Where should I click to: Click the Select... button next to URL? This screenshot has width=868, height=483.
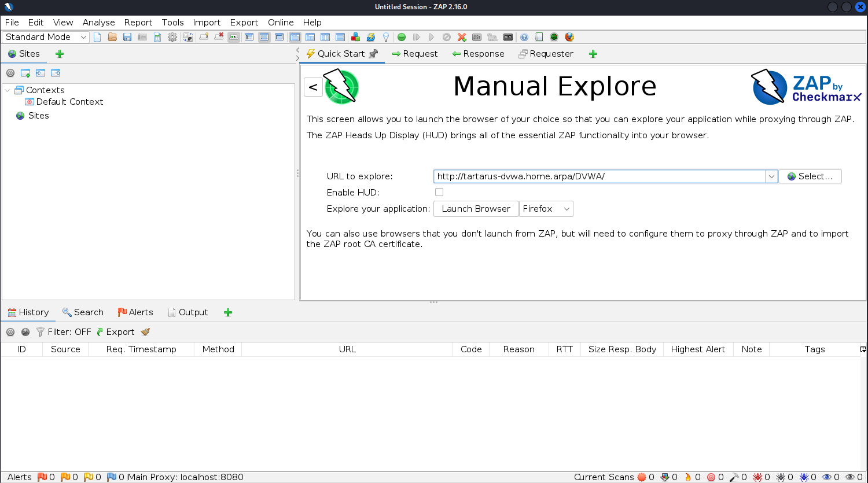coord(810,176)
